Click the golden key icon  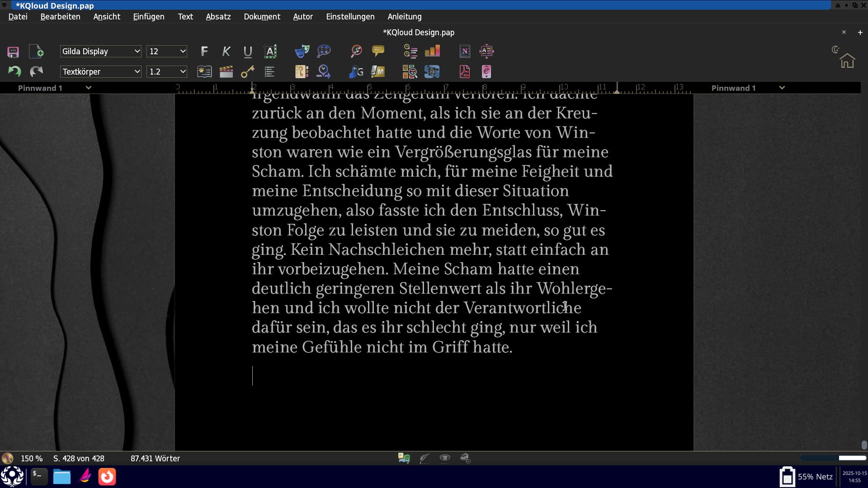click(x=248, y=71)
